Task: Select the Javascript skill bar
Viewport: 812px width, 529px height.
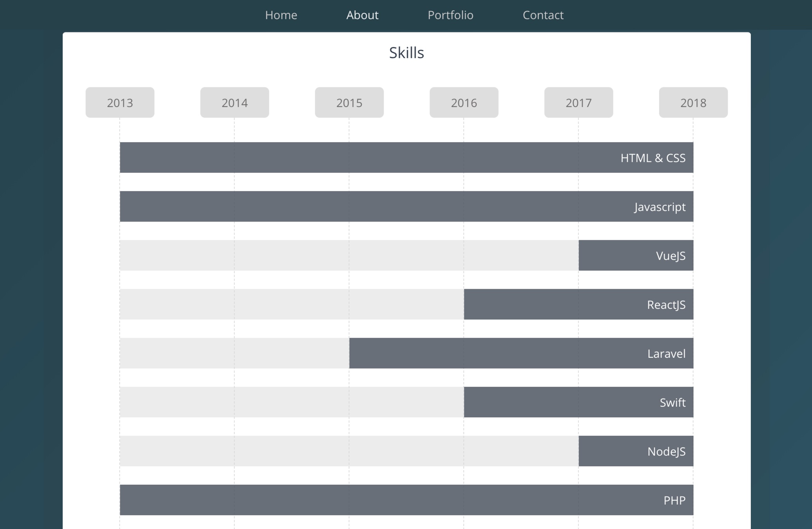Action: [406, 207]
